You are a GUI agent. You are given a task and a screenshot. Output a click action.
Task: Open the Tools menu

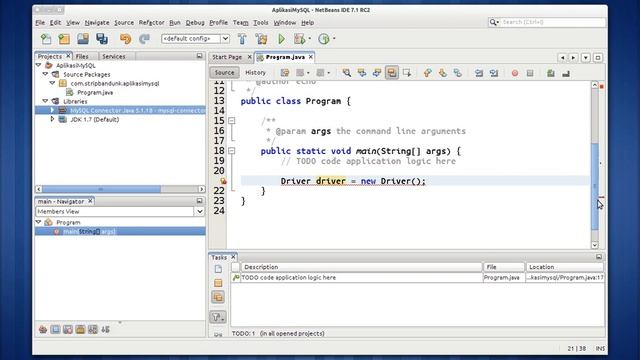coord(261,22)
